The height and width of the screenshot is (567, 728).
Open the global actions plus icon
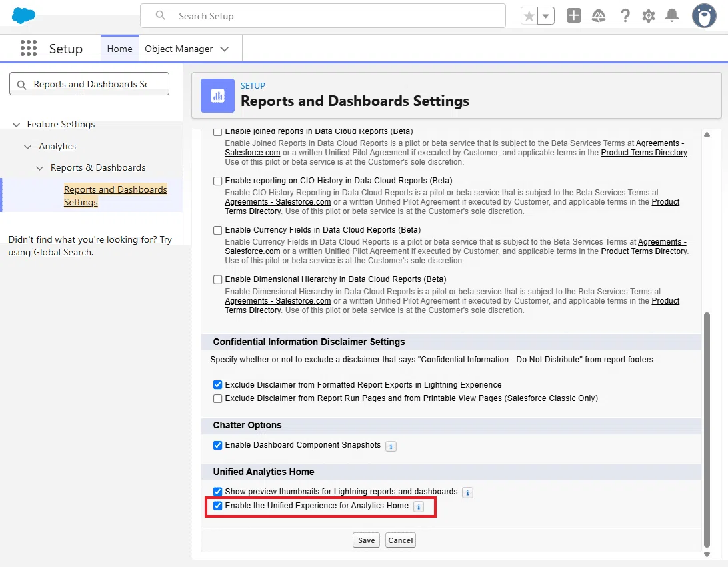click(x=574, y=16)
